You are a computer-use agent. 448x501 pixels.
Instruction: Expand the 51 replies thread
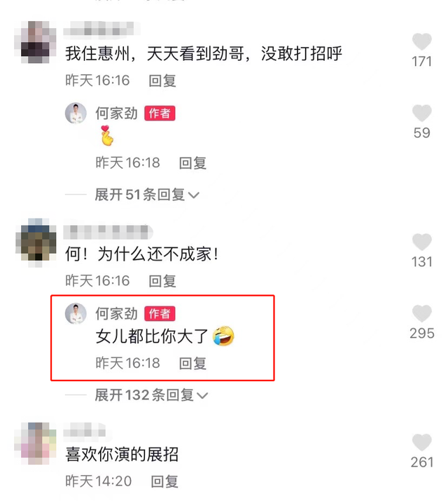(147, 194)
